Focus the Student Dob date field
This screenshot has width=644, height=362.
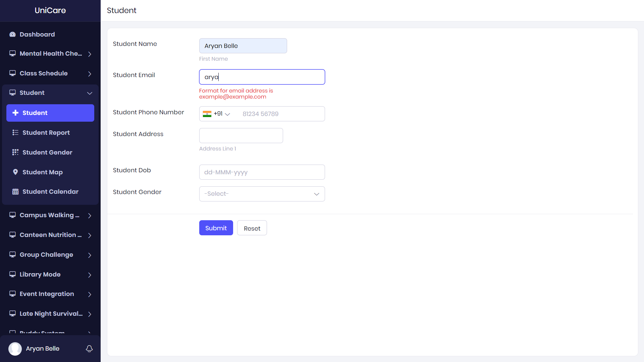click(262, 172)
